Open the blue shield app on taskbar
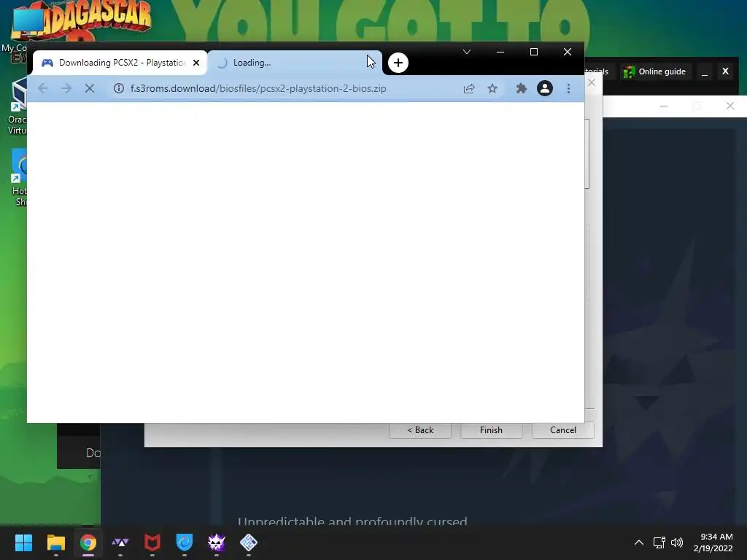 tap(185, 542)
